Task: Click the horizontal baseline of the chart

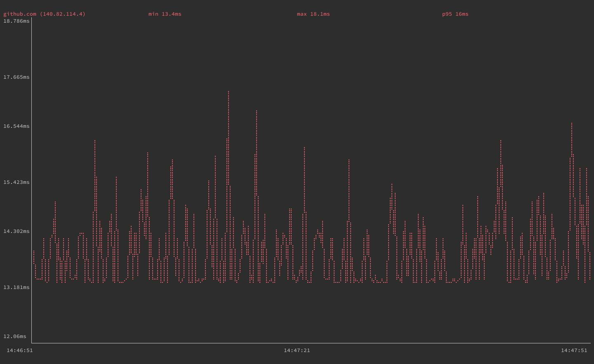Action: (297, 342)
